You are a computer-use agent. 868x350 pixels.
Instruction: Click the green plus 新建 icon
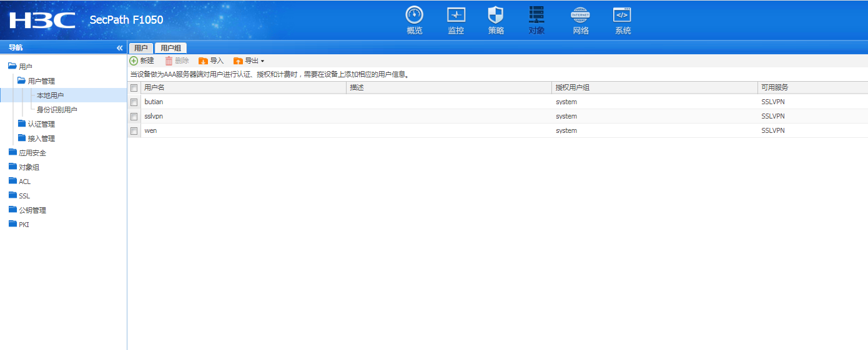(x=134, y=61)
